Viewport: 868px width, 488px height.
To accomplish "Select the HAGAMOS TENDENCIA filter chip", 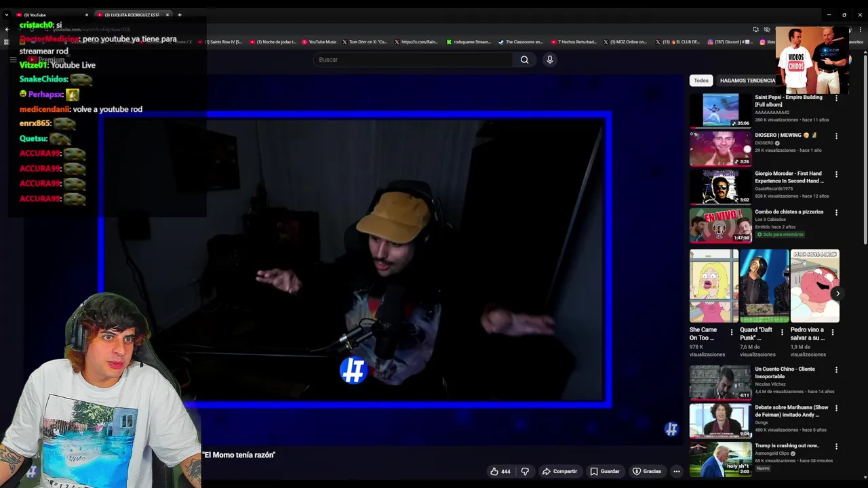I will [747, 81].
